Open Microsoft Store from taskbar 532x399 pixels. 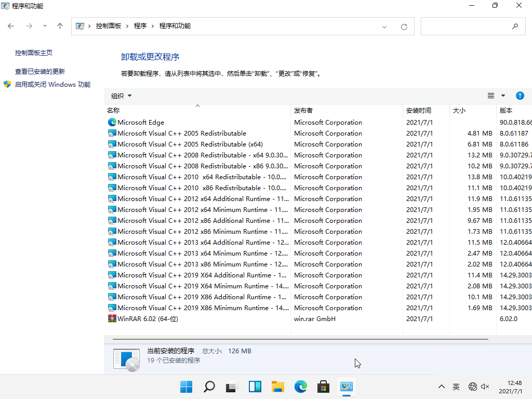click(x=323, y=387)
